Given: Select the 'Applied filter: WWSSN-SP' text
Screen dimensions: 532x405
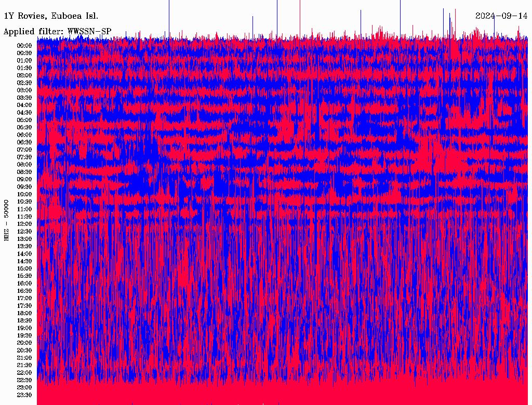Looking at the screenshot, I should click(57, 32).
